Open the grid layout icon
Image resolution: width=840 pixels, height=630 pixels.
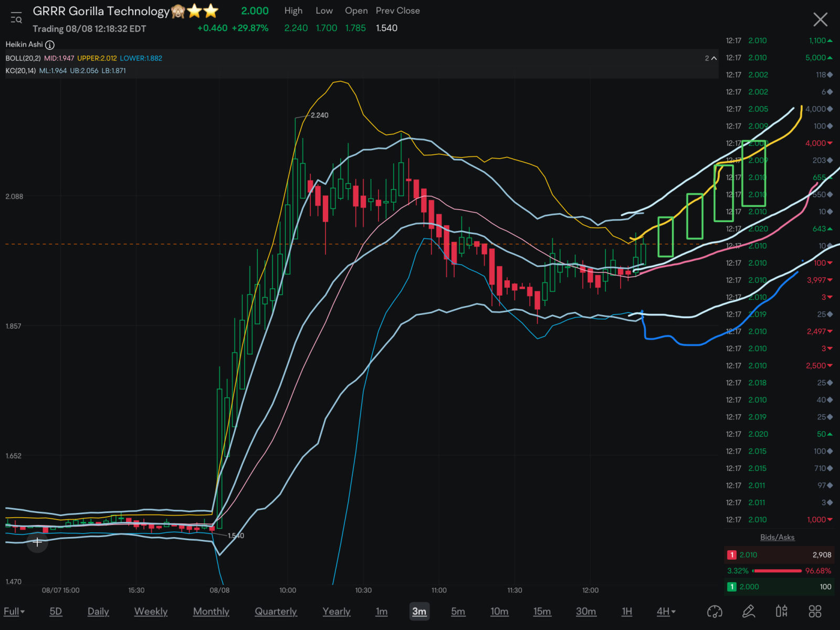815,611
